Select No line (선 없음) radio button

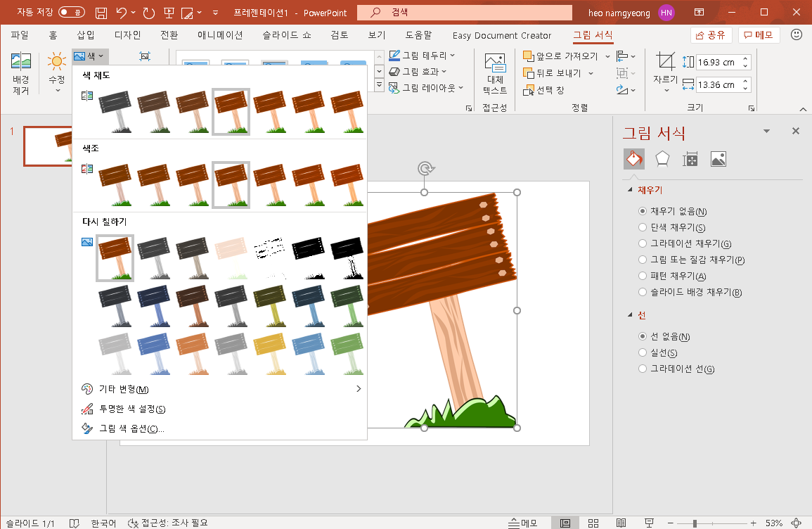pos(643,336)
